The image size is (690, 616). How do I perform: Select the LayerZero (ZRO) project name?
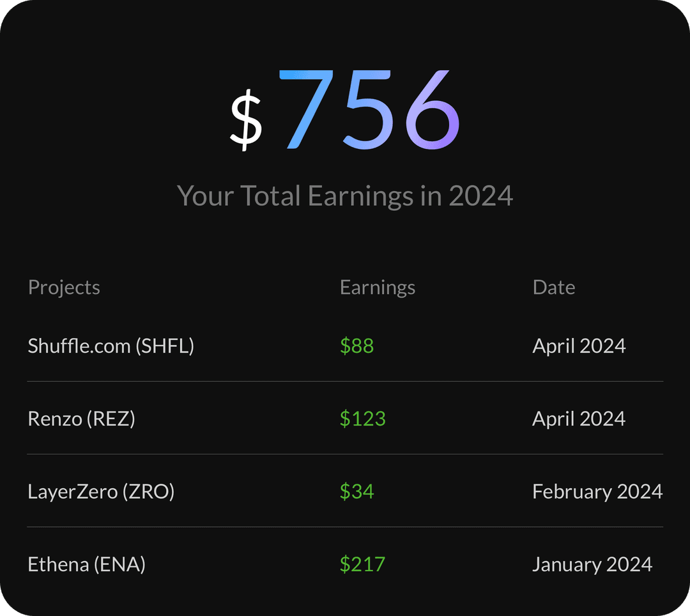click(101, 491)
